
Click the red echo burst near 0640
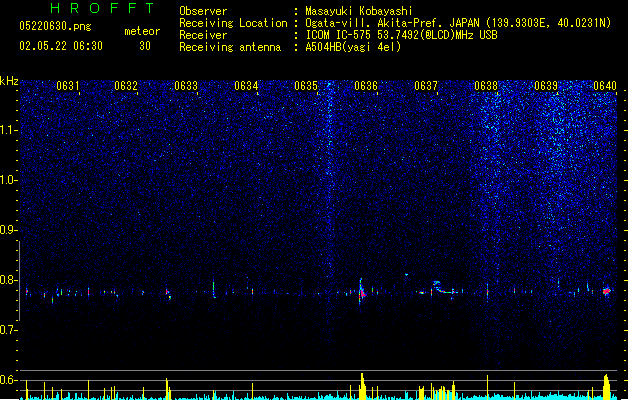click(607, 291)
